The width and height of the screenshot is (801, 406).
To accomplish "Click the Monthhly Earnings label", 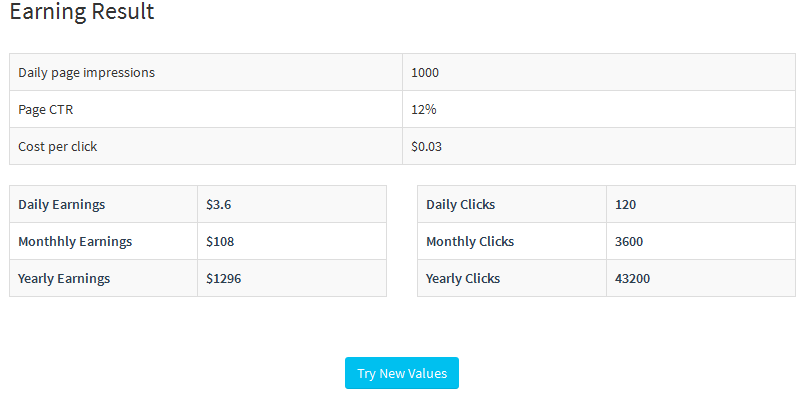I will [75, 242].
